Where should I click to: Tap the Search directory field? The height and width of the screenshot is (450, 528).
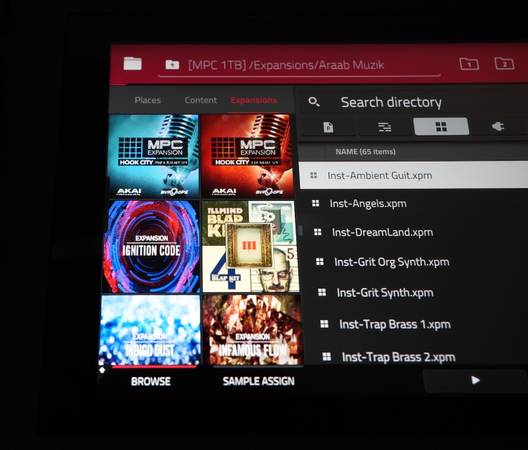[391, 102]
